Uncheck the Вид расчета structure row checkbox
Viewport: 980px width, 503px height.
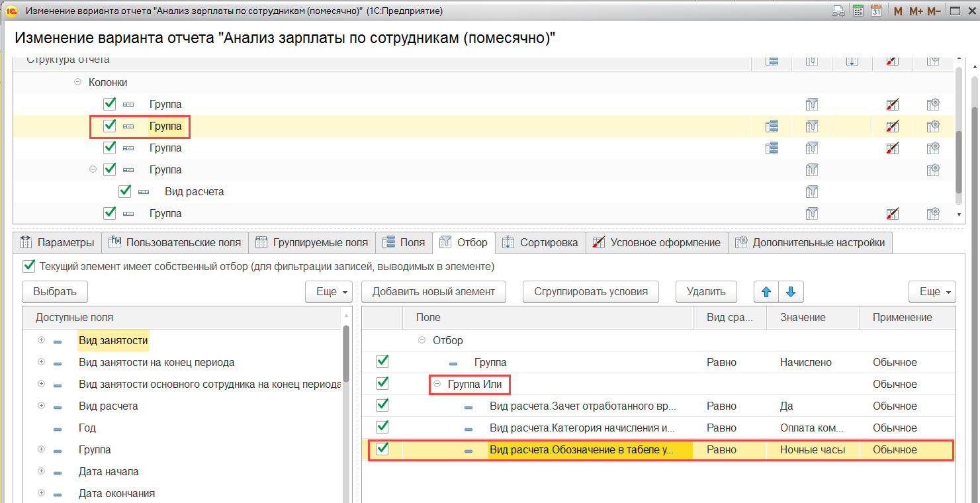(124, 191)
